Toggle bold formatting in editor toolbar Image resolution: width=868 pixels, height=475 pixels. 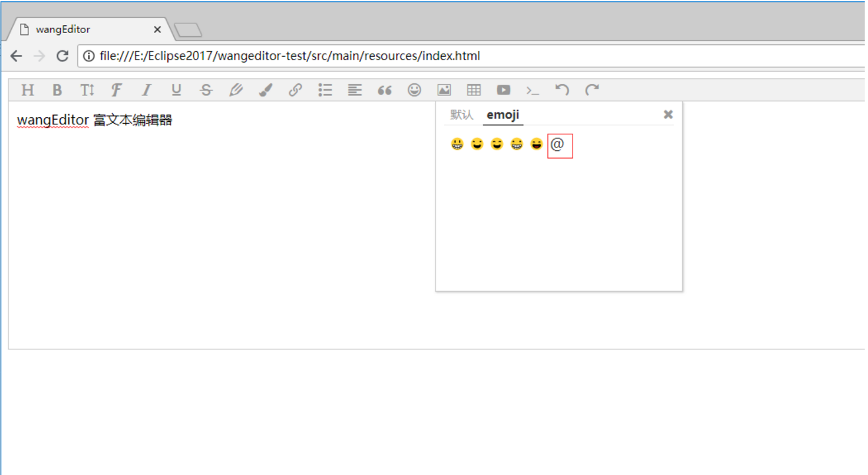[58, 90]
